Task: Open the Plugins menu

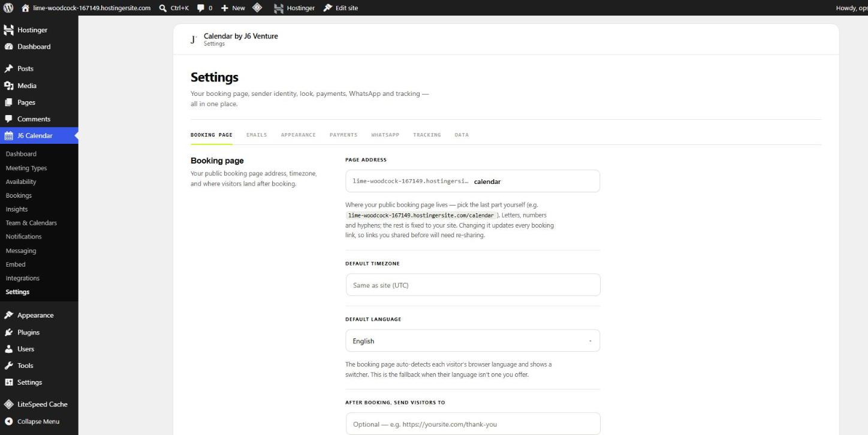Action: pos(39,333)
